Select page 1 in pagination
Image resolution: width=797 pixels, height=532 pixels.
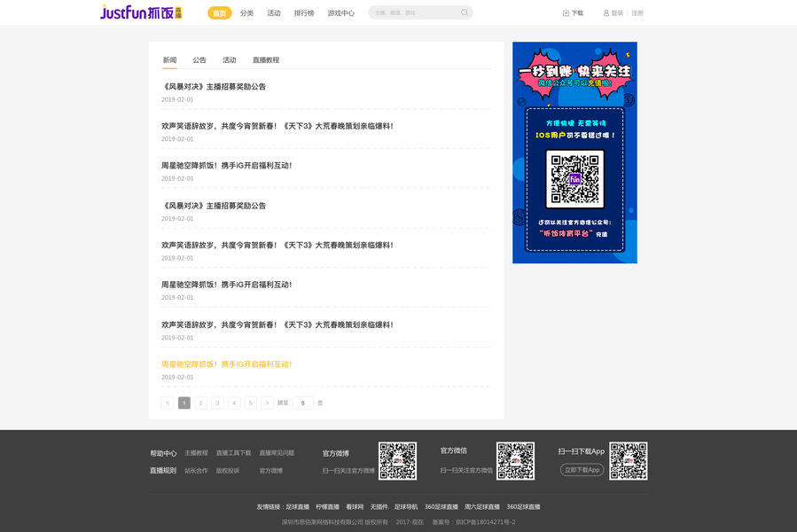point(184,403)
